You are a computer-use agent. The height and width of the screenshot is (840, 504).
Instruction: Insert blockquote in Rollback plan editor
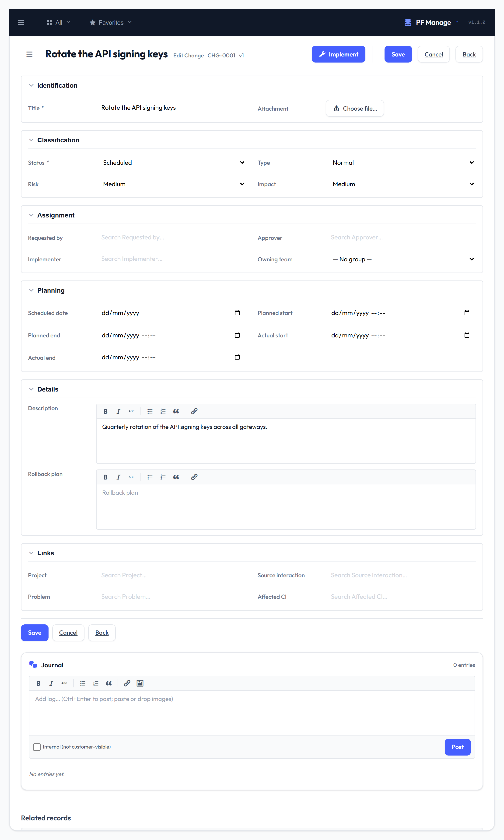pos(176,477)
